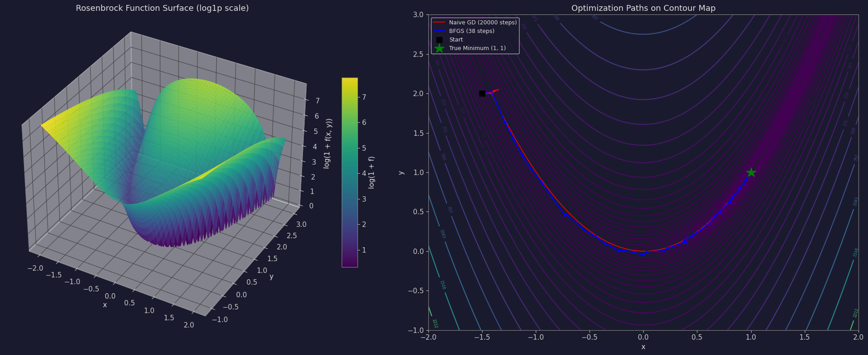Click the contour map y-axis tick "0.5"
868x355 pixels.
coord(418,212)
